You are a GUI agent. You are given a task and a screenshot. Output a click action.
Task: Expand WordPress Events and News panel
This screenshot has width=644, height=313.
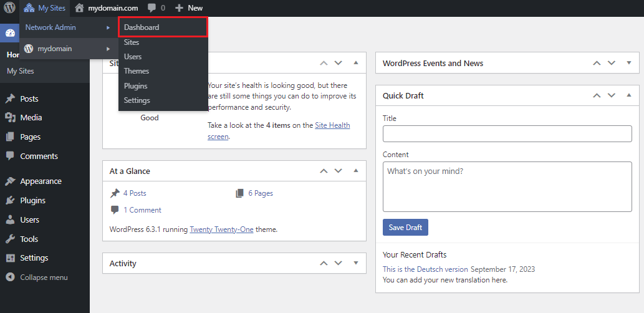628,63
